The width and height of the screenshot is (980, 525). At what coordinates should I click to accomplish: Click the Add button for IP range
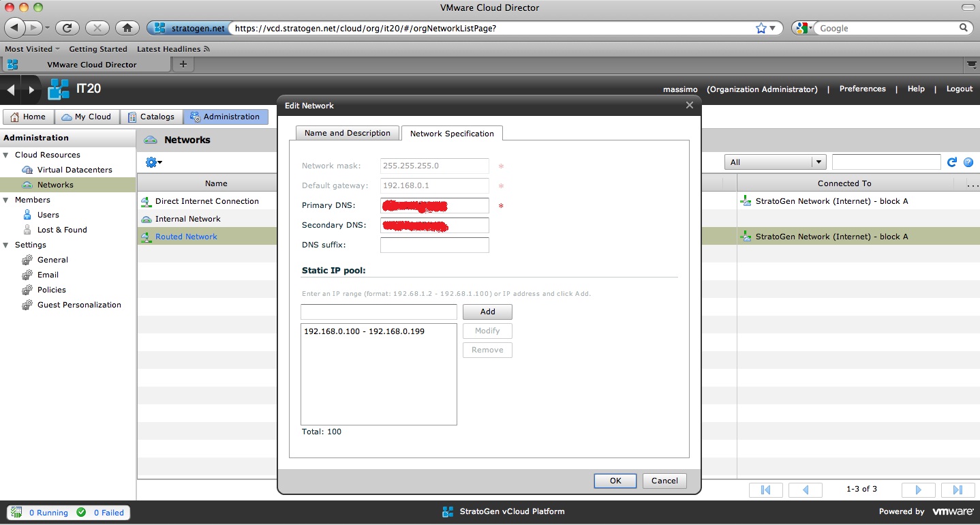(x=487, y=312)
